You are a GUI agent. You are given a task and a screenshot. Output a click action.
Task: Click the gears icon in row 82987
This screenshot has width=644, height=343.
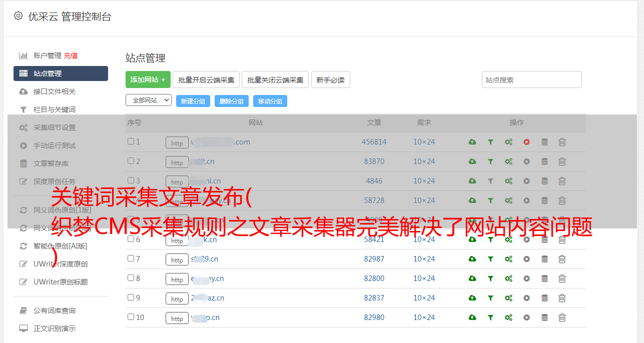(508, 259)
